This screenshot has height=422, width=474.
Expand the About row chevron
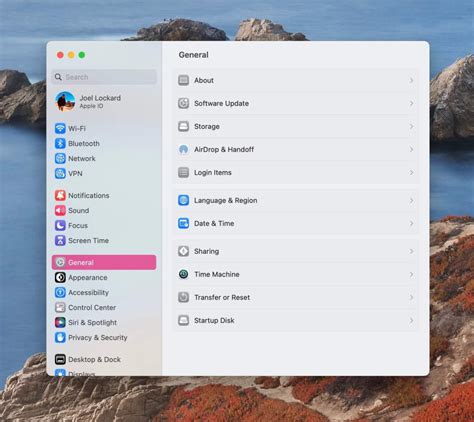[x=411, y=80]
